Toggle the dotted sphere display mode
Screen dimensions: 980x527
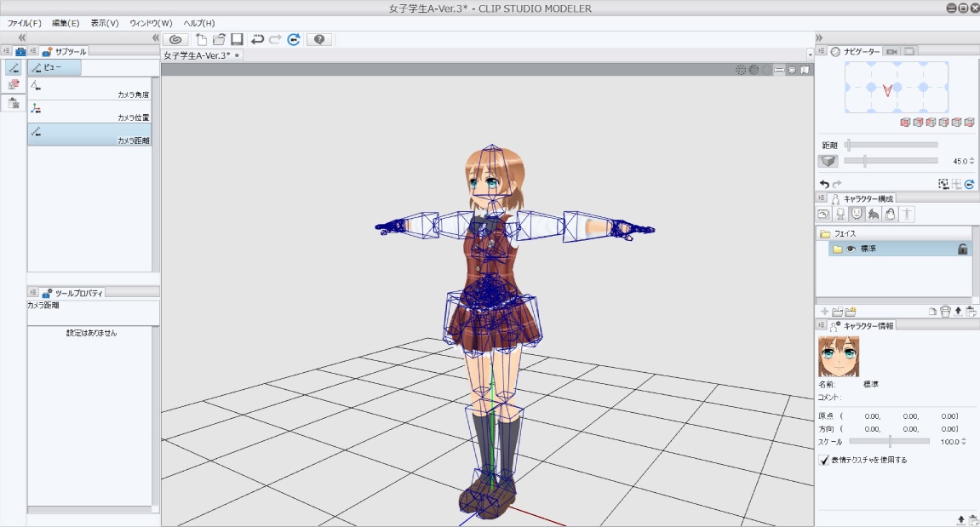click(x=741, y=70)
